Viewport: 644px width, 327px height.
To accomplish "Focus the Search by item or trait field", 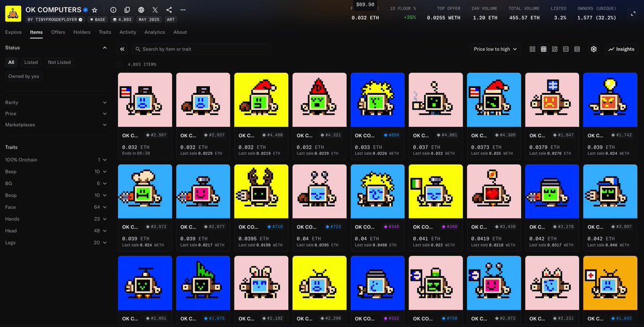I will coord(201,49).
